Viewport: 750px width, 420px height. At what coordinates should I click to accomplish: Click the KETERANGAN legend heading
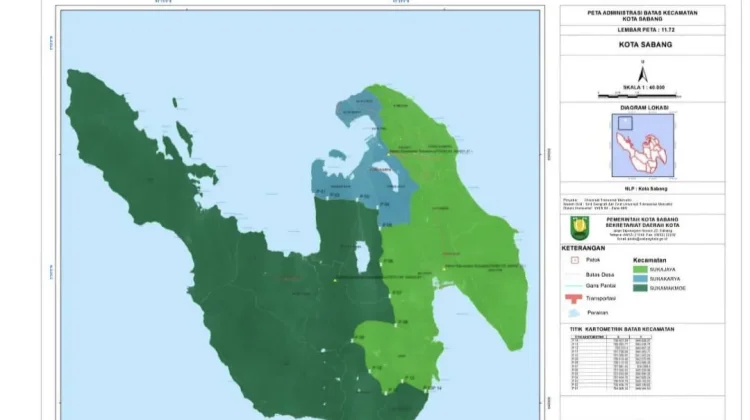coord(583,248)
